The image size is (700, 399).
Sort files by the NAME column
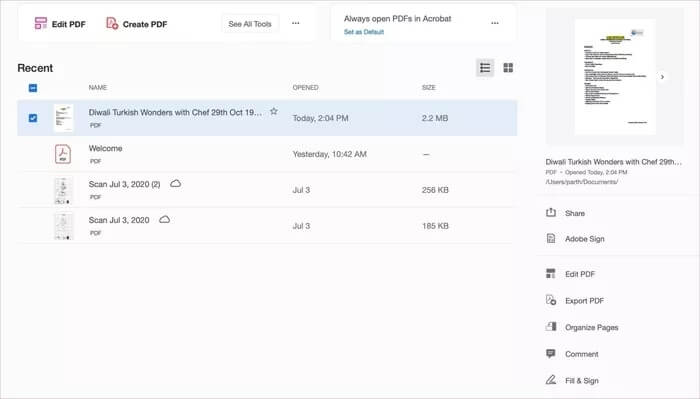(x=97, y=87)
